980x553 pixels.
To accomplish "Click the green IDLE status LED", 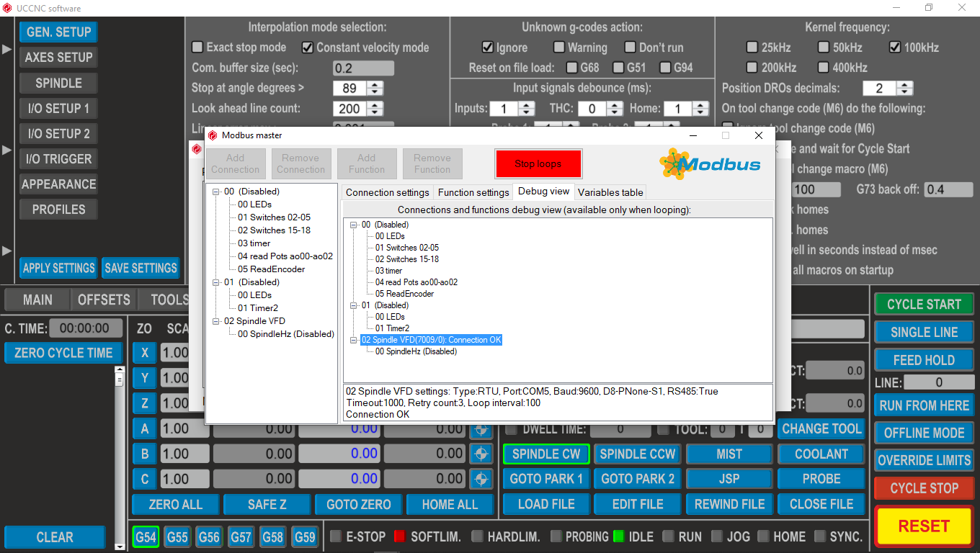I will point(619,536).
